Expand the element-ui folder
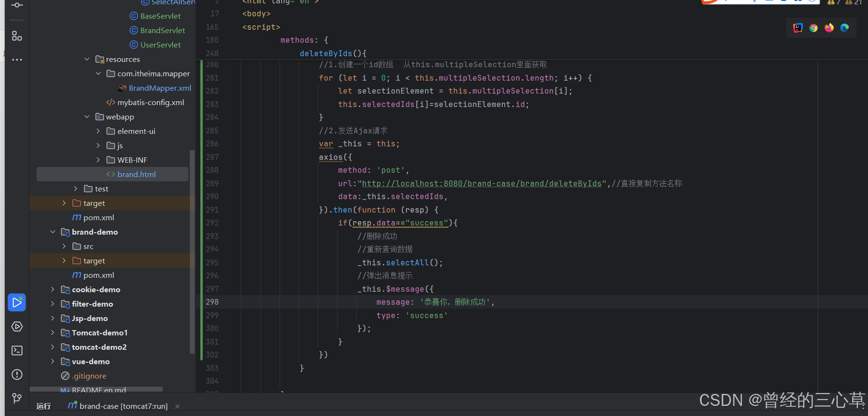Screen dimensions: 868x416 (98, 131)
